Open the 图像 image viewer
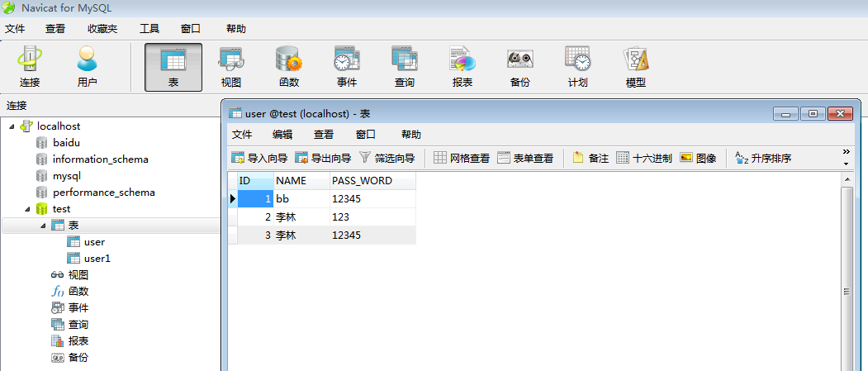868x371 pixels. click(x=698, y=158)
